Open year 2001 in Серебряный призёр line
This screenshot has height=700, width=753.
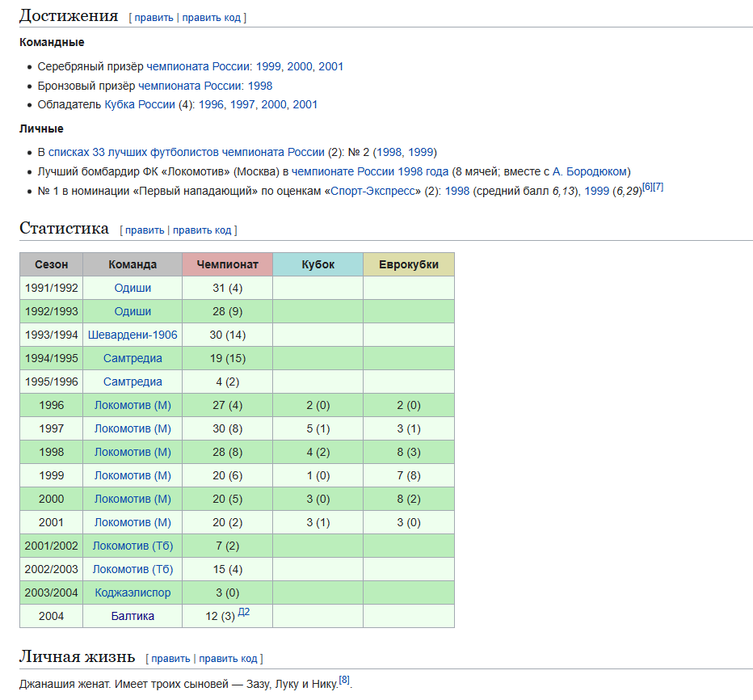(x=331, y=66)
